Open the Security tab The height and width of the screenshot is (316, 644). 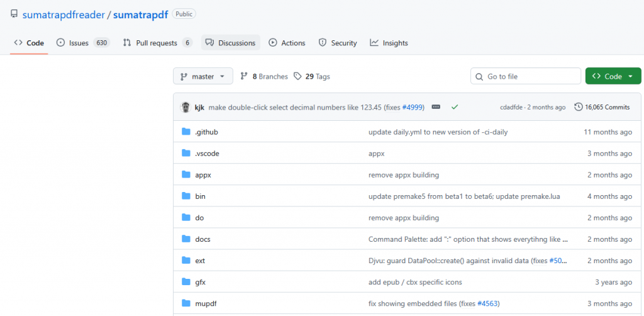[x=338, y=43]
